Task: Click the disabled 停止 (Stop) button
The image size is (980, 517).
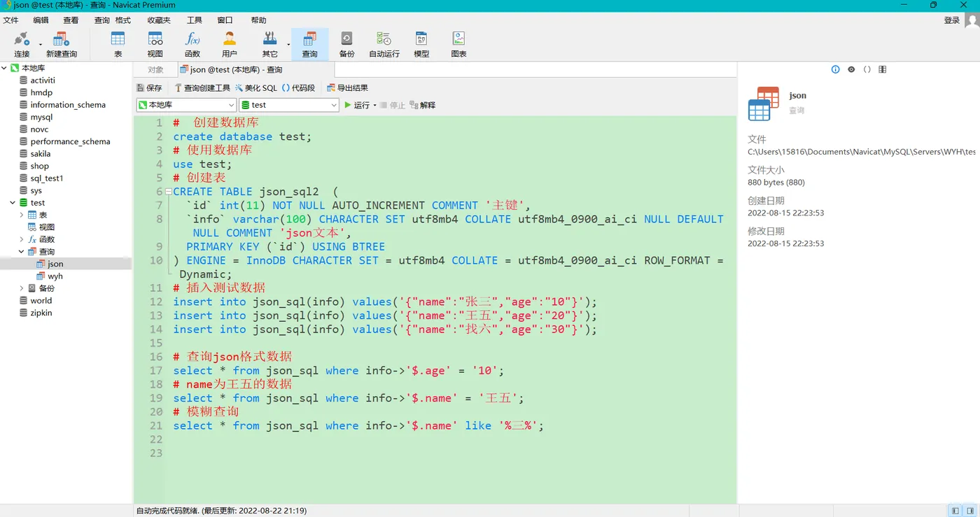Action: coord(392,105)
